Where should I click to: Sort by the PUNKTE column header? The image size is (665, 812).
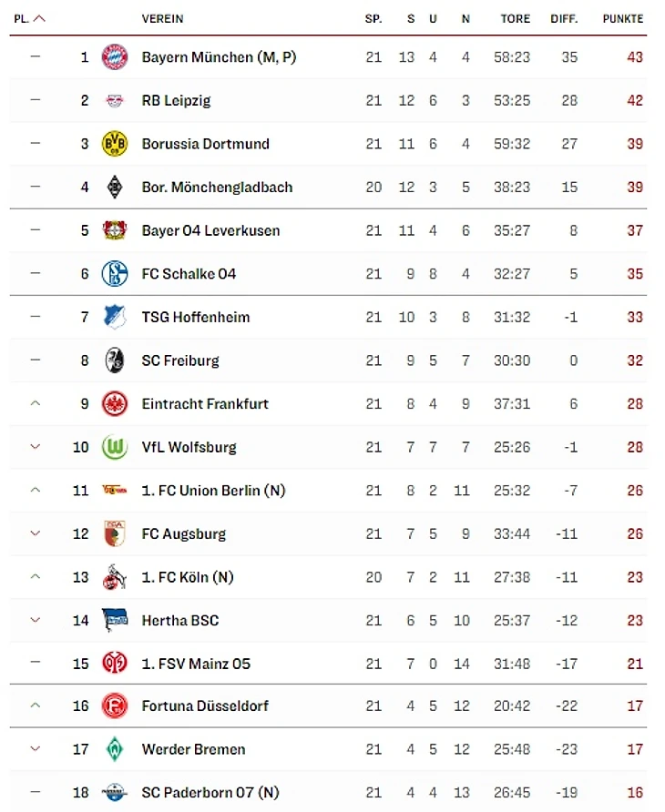click(622, 18)
